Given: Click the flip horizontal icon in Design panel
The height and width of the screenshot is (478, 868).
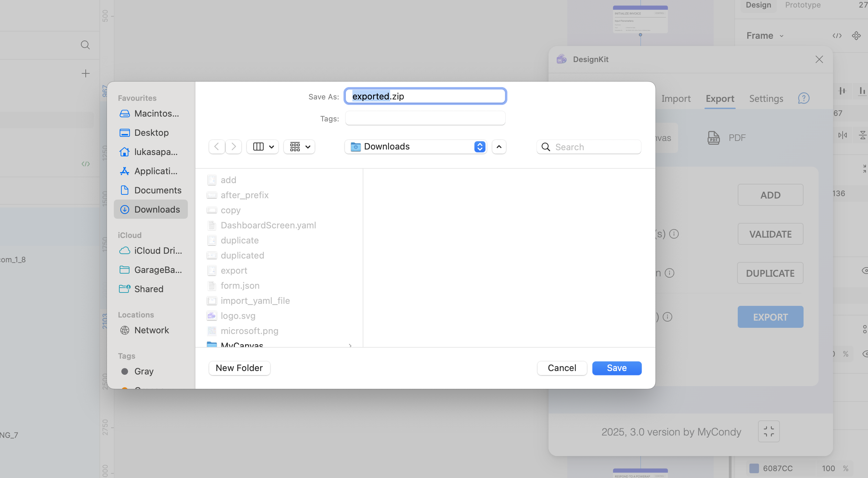Looking at the screenshot, I should (x=843, y=135).
